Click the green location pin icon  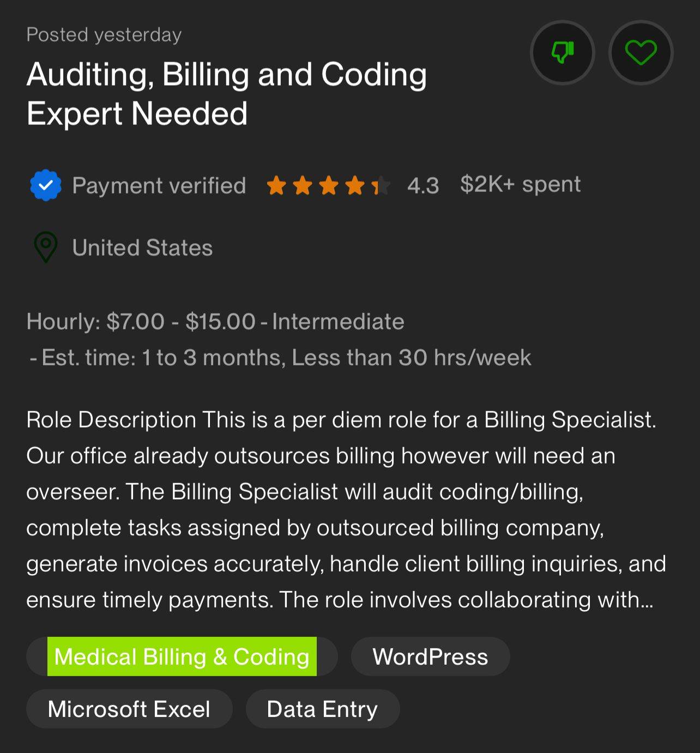coord(46,248)
